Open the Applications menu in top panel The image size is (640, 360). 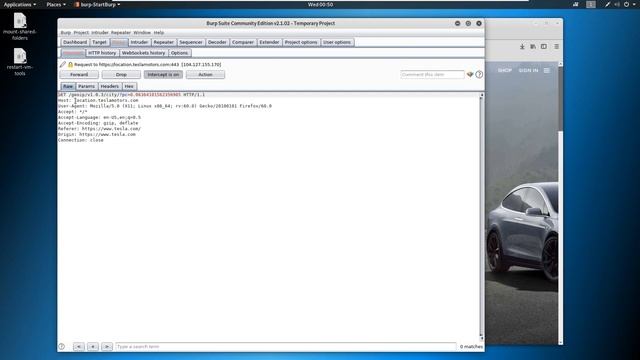point(20,4)
